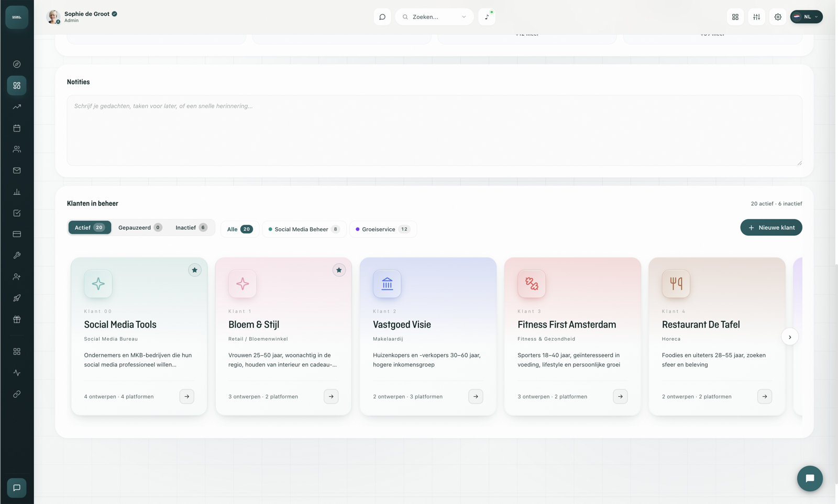Click the app logo at sidebar top
The height and width of the screenshot is (504, 838).
point(17,17)
